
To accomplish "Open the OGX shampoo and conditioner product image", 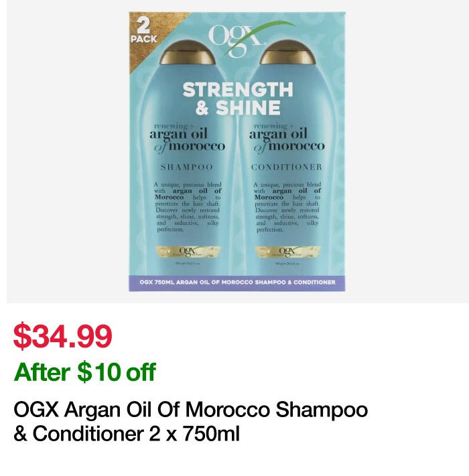I will (x=237, y=151).
